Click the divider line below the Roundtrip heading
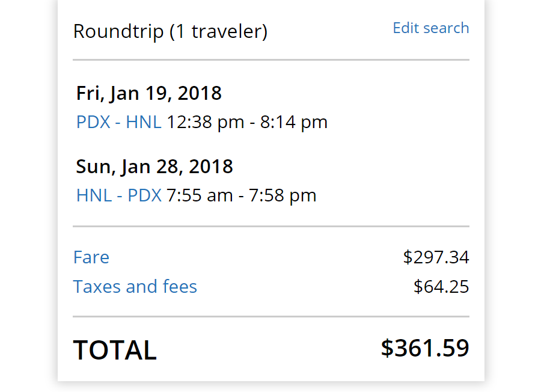This screenshot has height=392, width=547. [x=270, y=60]
